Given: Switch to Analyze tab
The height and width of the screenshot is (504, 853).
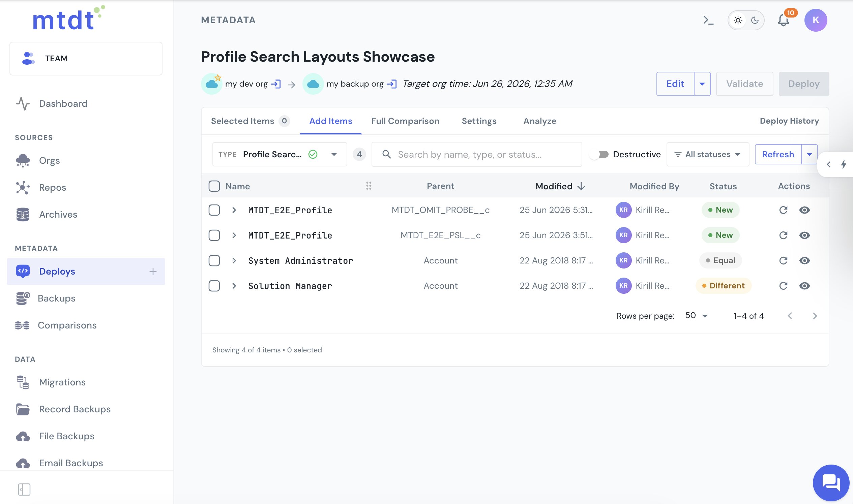Looking at the screenshot, I should point(540,121).
